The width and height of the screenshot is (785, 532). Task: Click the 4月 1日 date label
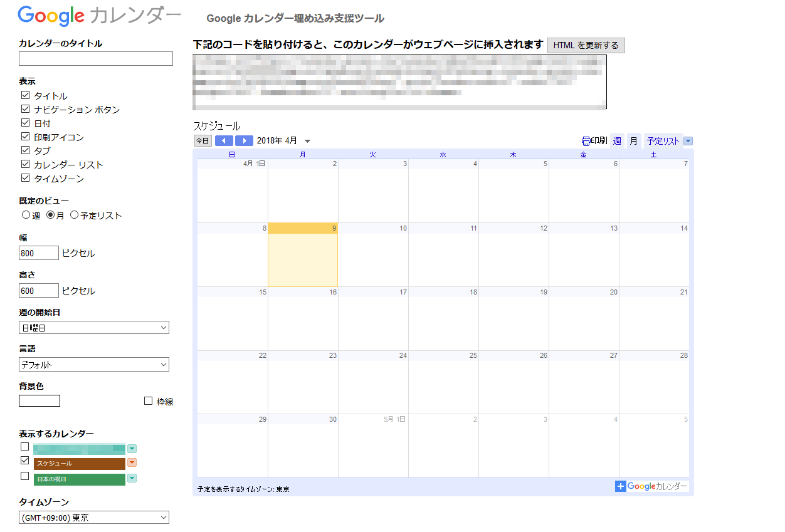point(255,164)
